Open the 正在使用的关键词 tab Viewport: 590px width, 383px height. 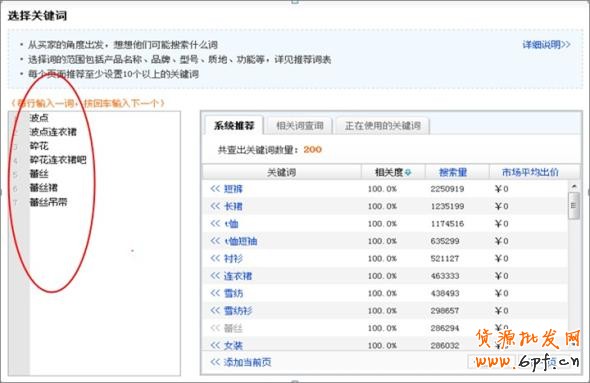coord(383,126)
